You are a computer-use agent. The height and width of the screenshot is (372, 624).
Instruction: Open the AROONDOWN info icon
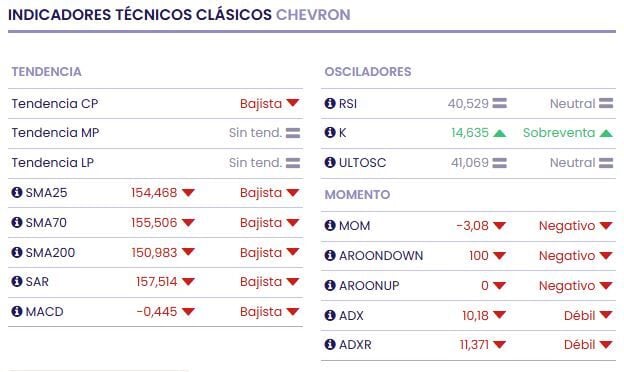(330, 255)
